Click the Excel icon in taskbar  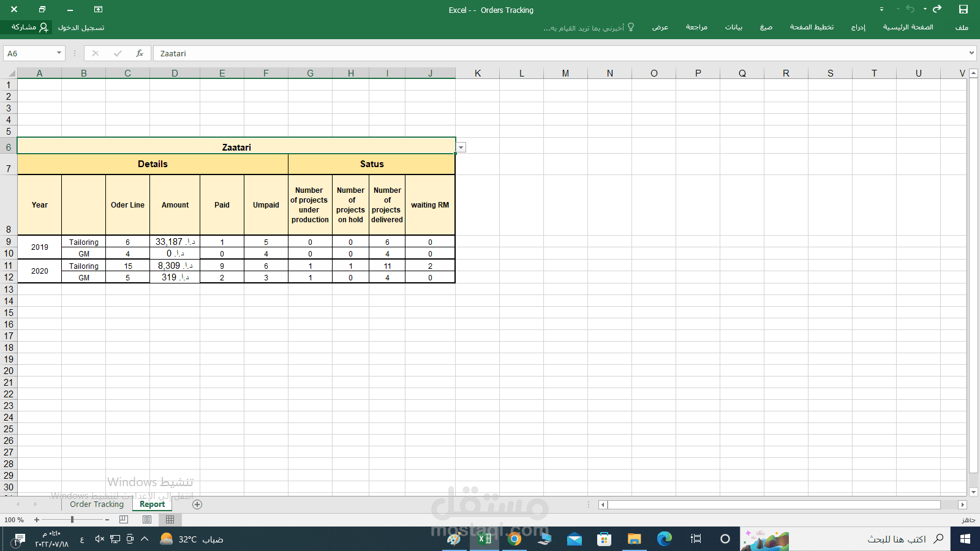coord(484,539)
